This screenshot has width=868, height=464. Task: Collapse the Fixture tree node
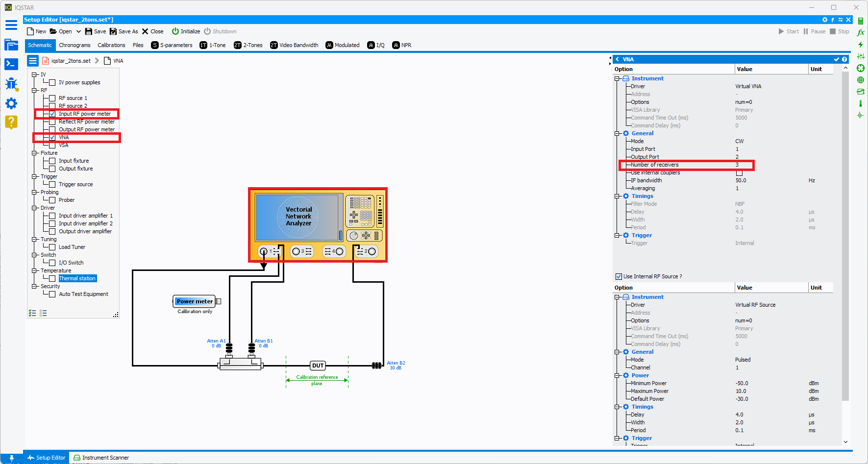click(34, 153)
